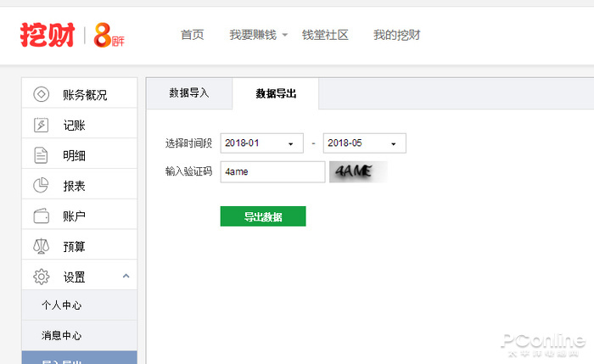Open 我的挖财 link
The image size is (594, 364).
[396, 35]
